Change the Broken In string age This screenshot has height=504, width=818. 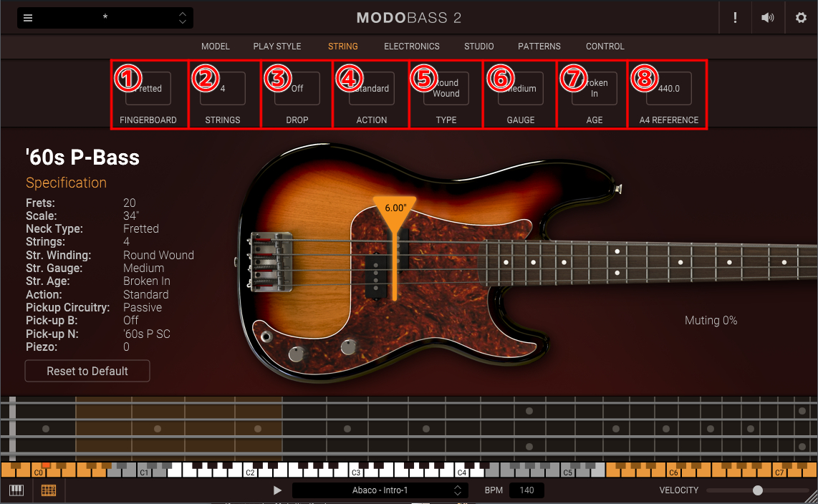click(x=595, y=89)
